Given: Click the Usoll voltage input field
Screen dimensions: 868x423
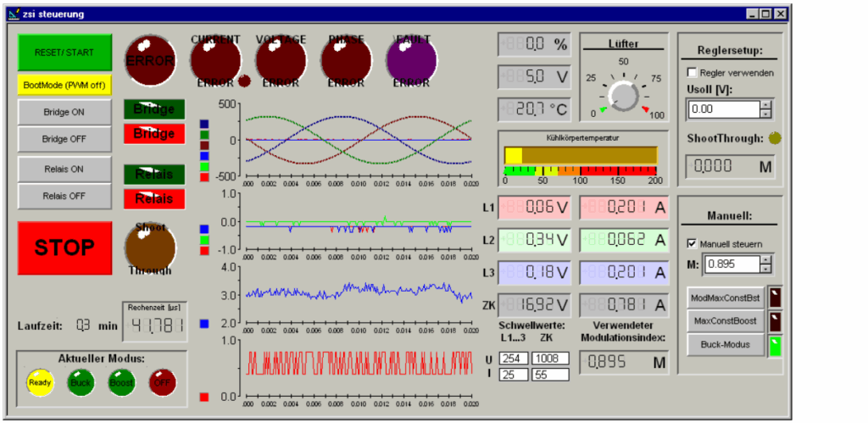Looking at the screenshot, I should 722,109.
